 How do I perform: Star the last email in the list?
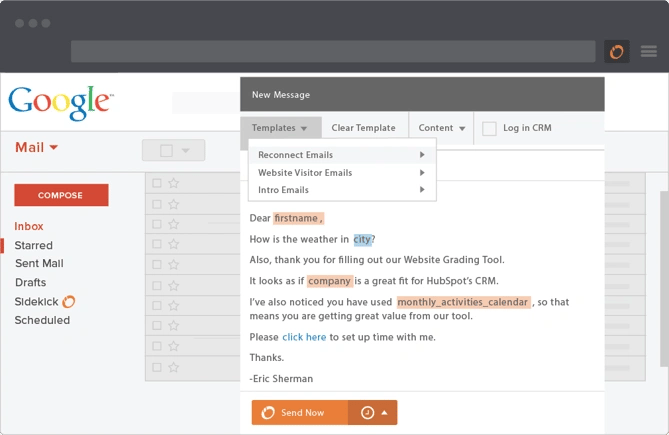click(x=173, y=368)
